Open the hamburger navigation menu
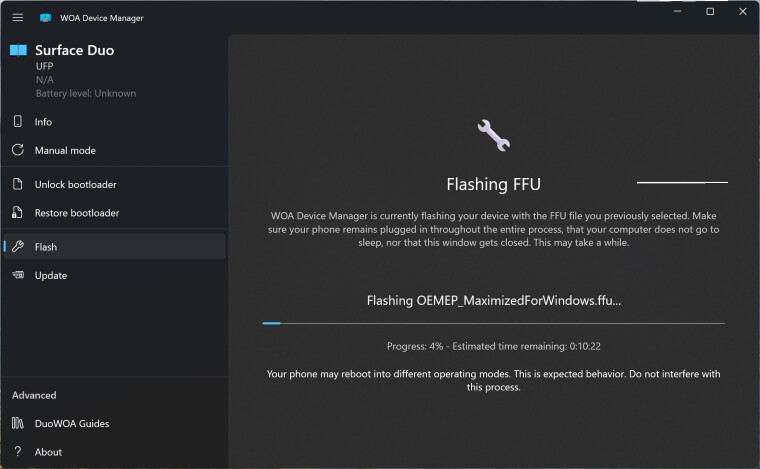Screen dimensions: 760x469 coord(17,17)
